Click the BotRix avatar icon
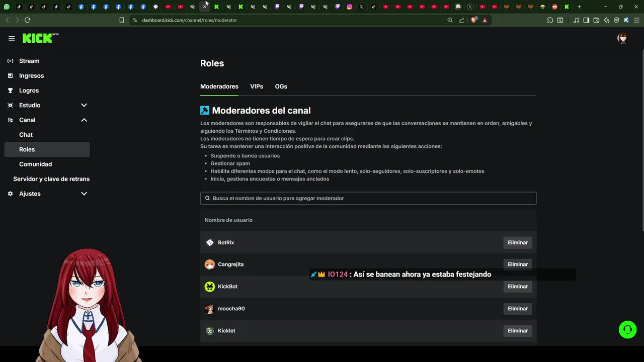Image resolution: width=644 pixels, height=362 pixels. [210, 242]
